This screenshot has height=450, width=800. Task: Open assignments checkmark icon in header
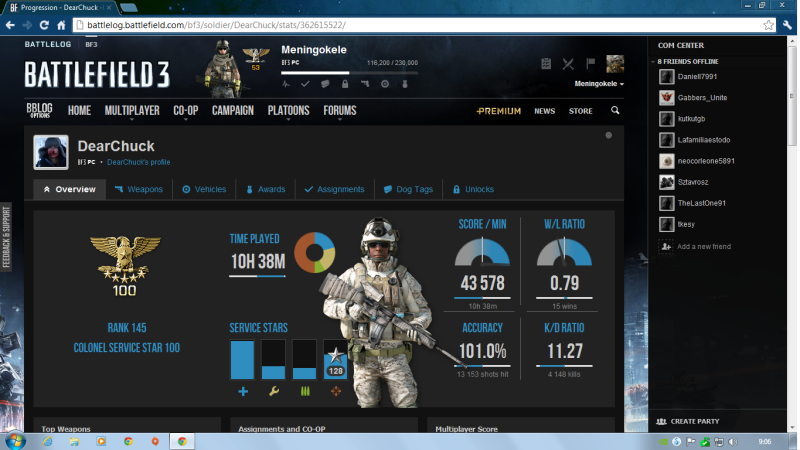pyautogui.click(x=305, y=84)
